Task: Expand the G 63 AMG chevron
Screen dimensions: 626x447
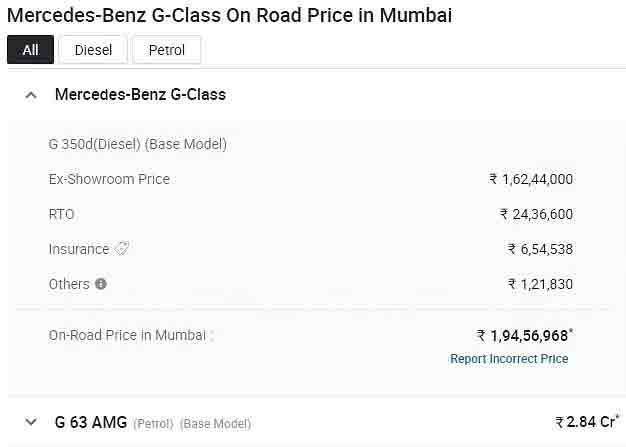Action: [31, 422]
